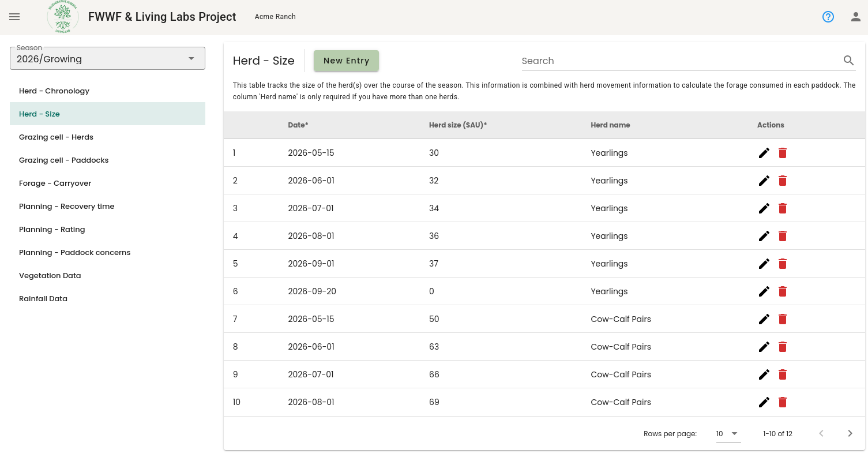Click the FWWF project logo
868x476 pixels.
(x=63, y=17)
